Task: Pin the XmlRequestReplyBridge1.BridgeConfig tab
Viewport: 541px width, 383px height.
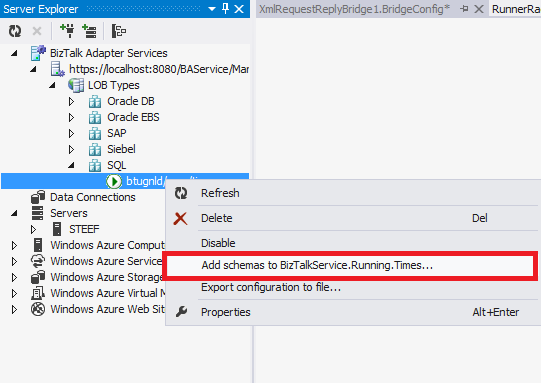Action: [x=464, y=9]
